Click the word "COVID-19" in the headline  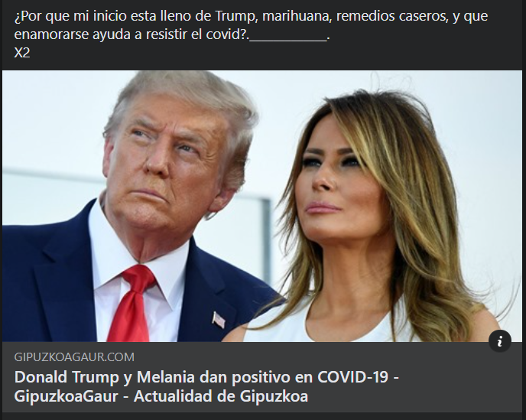(x=352, y=377)
